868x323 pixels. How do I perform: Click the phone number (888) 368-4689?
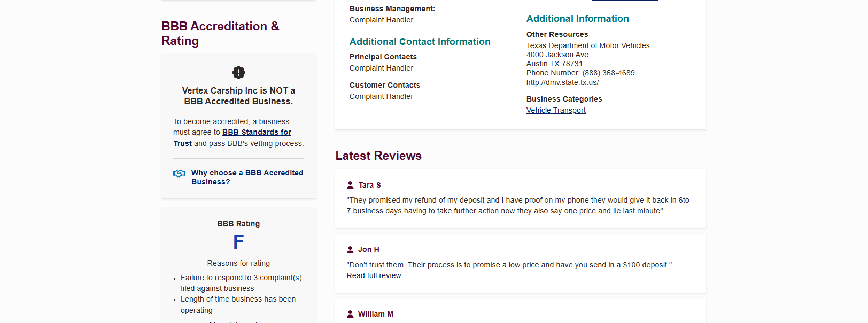click(608, 73)
